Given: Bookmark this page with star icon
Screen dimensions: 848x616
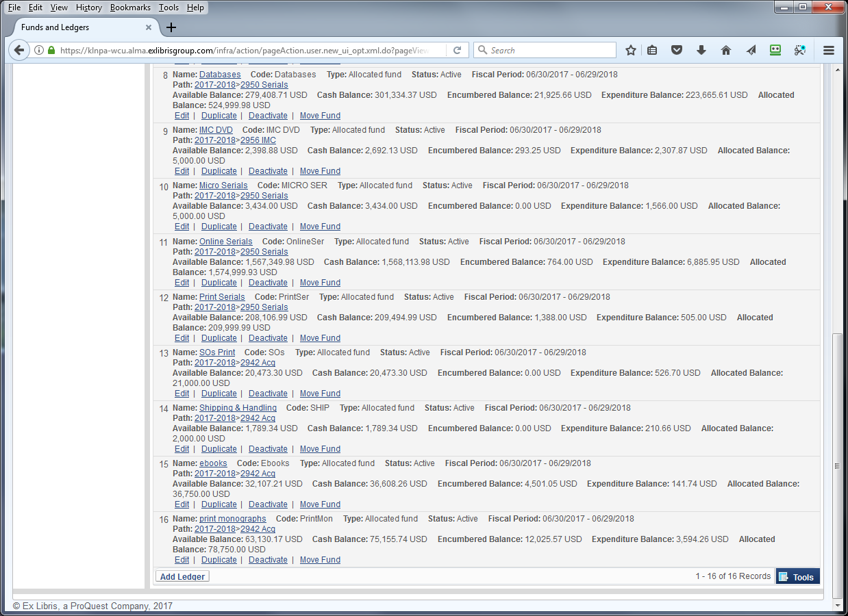Looking at the screenshot, I should (631, 50).
